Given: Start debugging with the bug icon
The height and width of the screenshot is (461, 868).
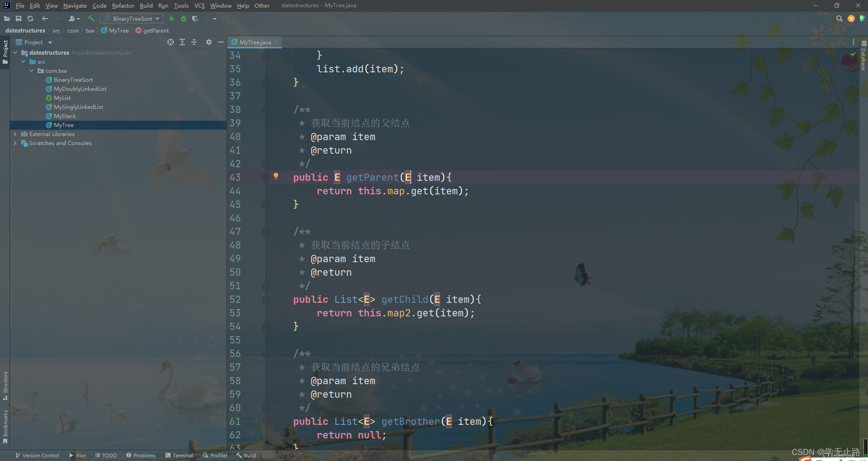Looking at the screenshot, I should [x=184, y=19].
